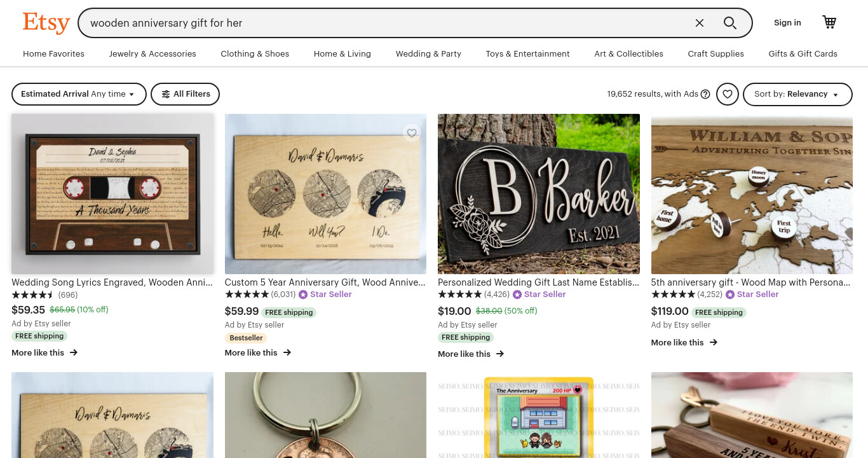Open Jewelry & Accessories category

[153, 54]
